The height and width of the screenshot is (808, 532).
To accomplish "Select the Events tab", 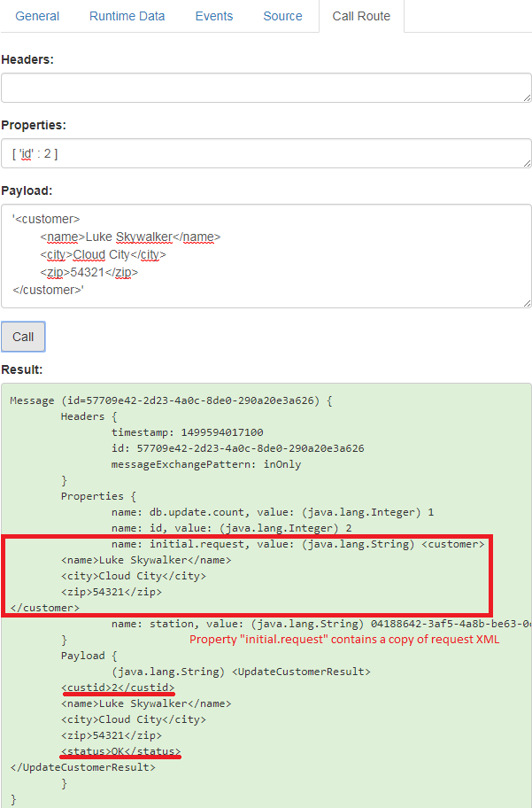I will point(213,16).
